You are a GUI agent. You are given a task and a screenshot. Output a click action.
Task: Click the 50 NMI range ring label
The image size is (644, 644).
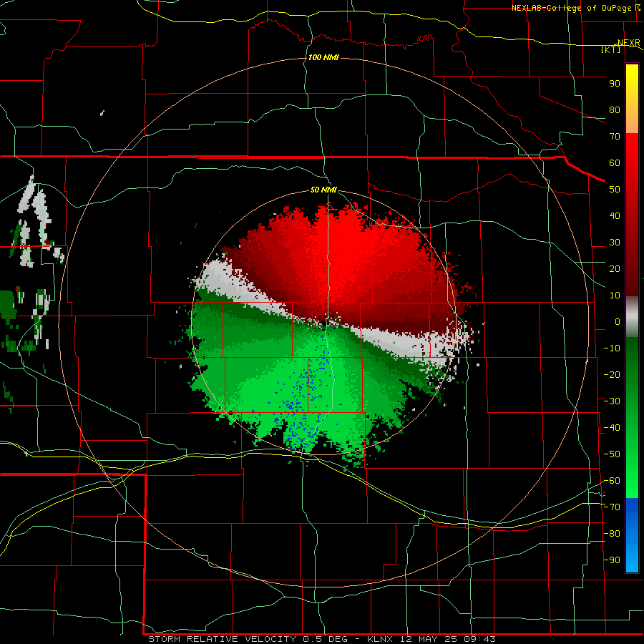pyautogui.click(x=323, y=190)
